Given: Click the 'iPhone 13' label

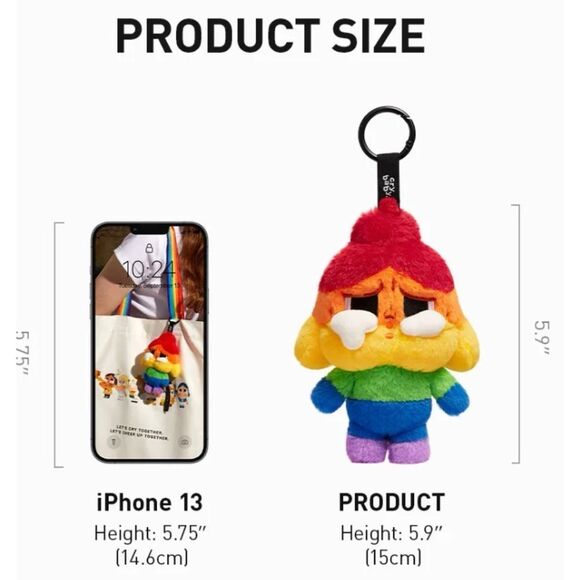Looking at the screenshot, I should [x=150, y=502].
